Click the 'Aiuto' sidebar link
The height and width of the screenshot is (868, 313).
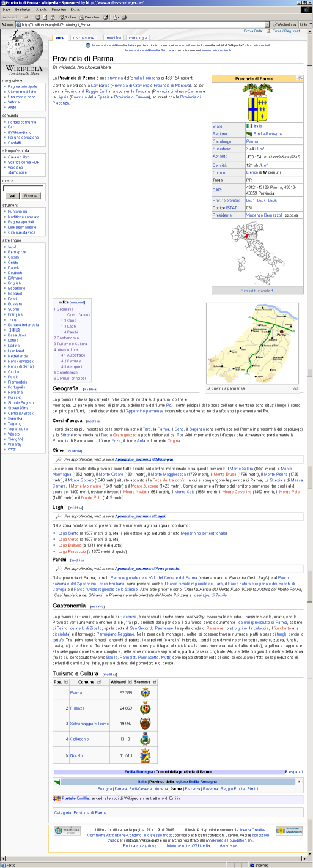tap(12, 107)
